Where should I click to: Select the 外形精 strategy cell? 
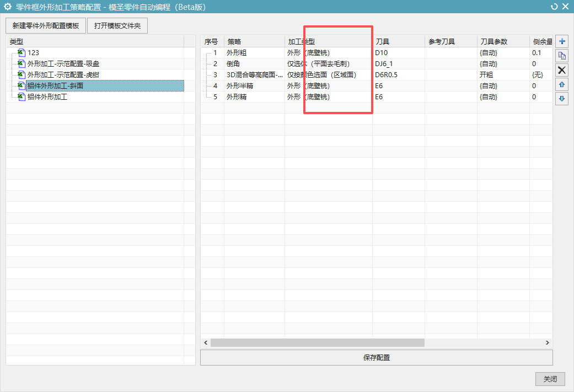(x=254, y=96)
